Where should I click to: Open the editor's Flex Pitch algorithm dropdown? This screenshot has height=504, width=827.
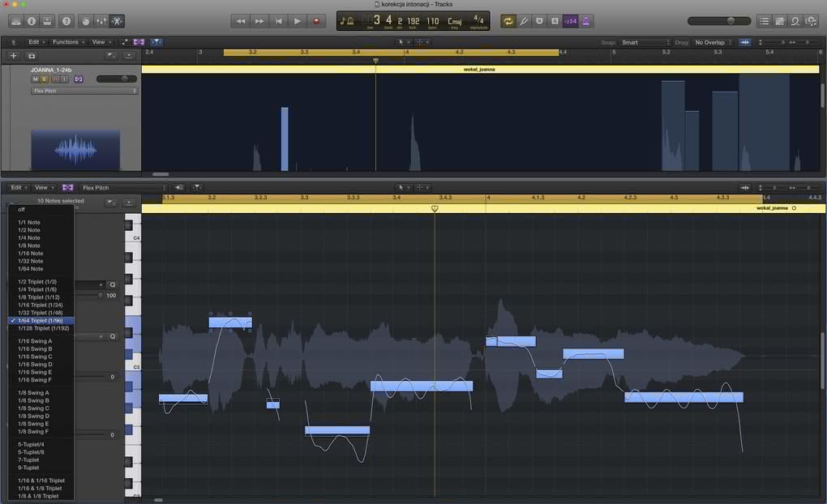(124, 188)
